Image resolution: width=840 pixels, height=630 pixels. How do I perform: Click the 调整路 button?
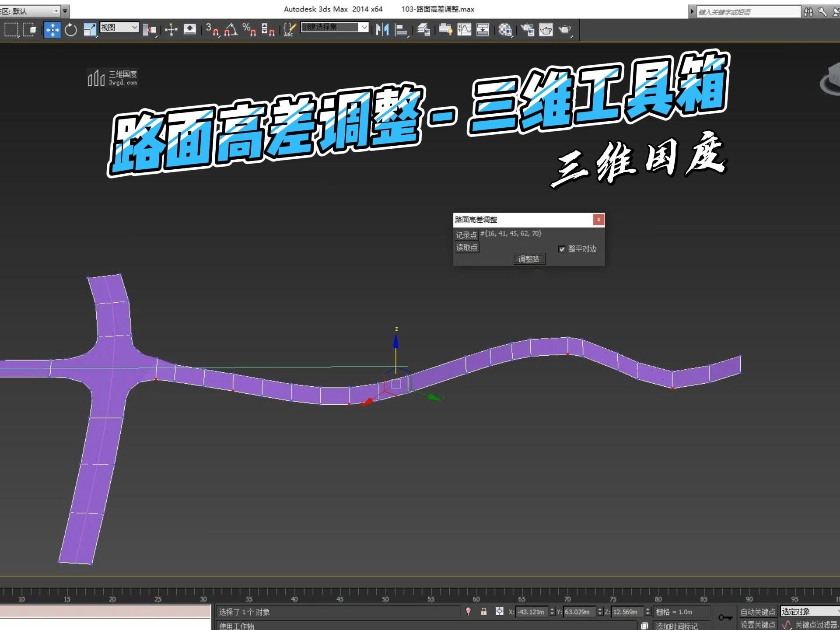[x=528, y=259]
